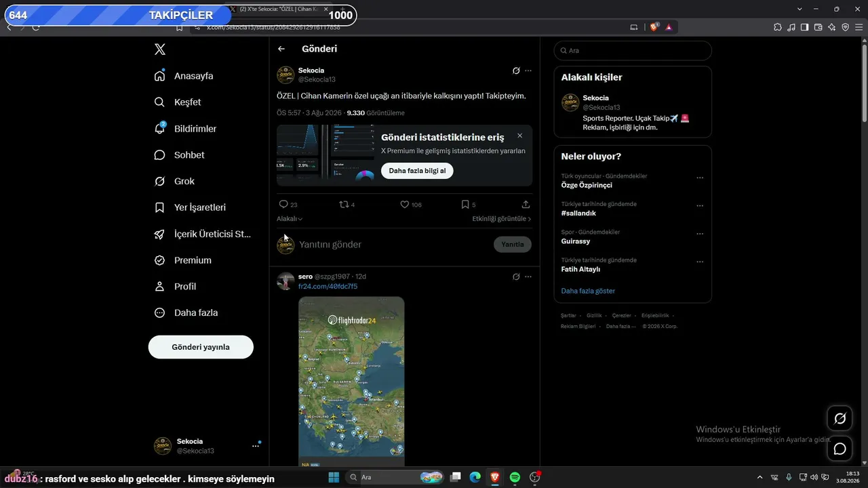This screenshot has height=488, width=868.
Task: Open more options on sero's reply
Action: (x=528, y=277)
